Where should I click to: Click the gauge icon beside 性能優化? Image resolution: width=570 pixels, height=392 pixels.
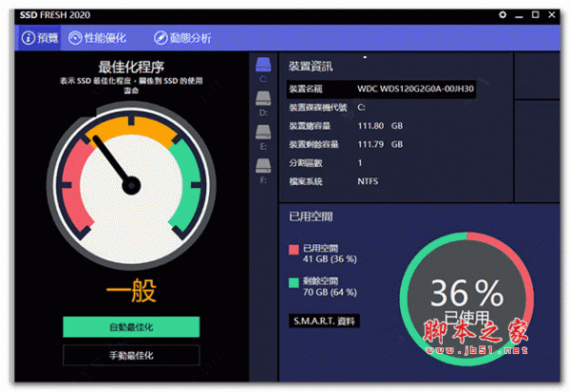[x=75, y=38]
